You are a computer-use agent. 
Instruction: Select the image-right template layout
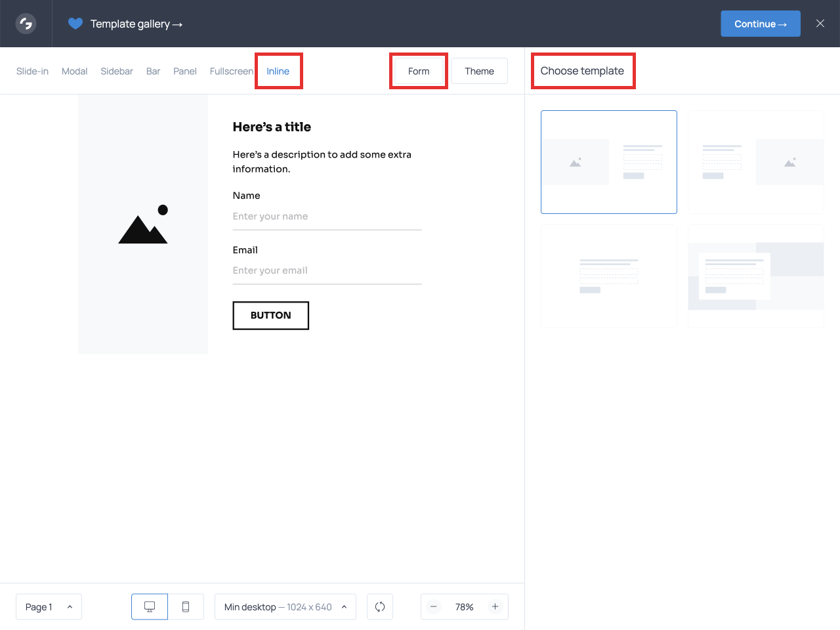(x=755, y=161)
